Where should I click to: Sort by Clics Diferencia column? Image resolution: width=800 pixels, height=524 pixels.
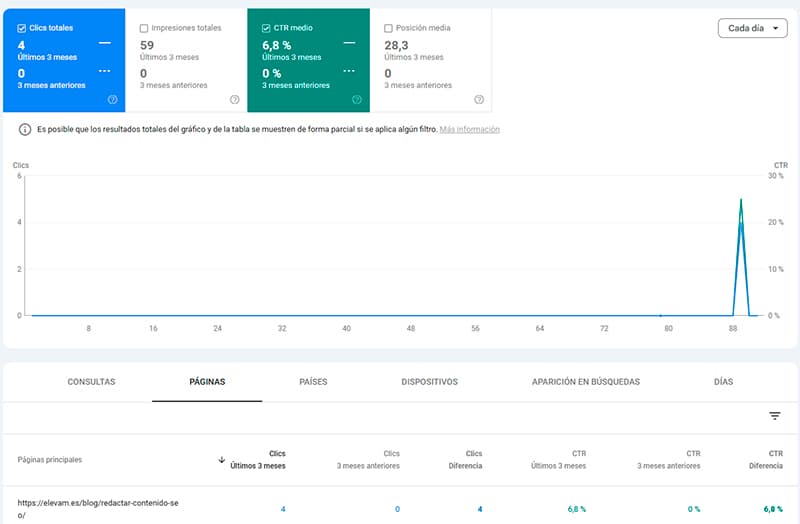pos(465,460)
